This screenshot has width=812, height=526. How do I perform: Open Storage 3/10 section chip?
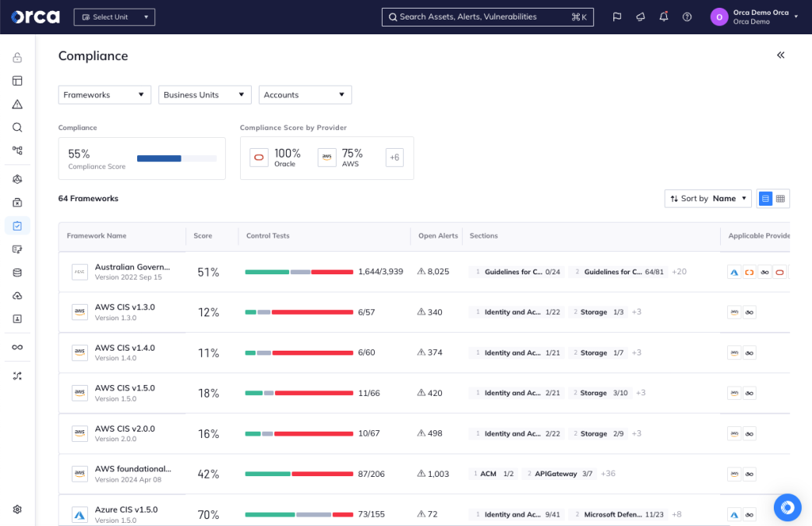(600, 393)
